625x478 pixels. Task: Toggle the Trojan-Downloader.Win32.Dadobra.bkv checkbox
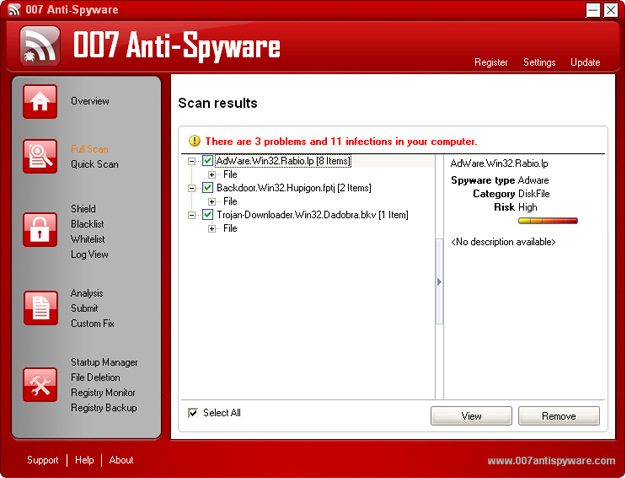tap(207, 214)
